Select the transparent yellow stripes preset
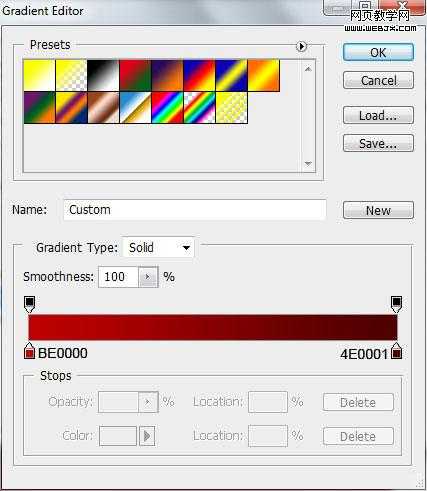Screen dimensions: 427x491 pos(231,107)
